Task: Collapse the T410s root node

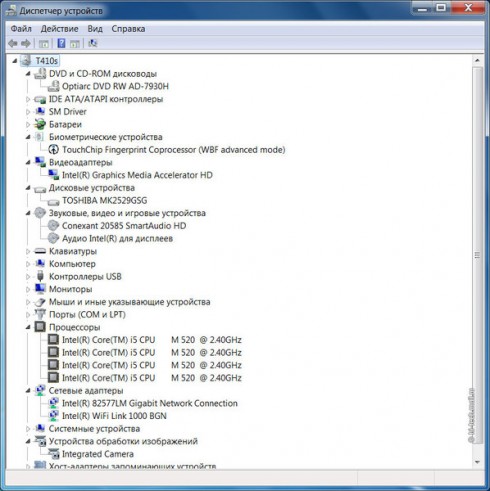Action: (15, 61)
